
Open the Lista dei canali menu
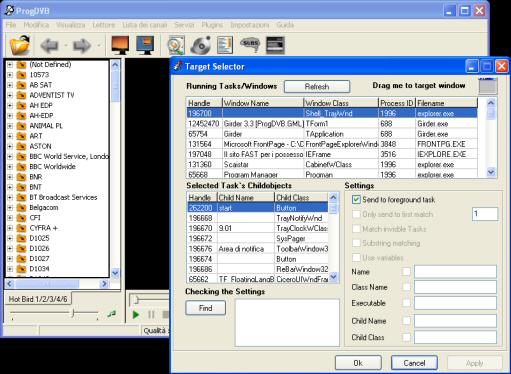tap(145, 25)
